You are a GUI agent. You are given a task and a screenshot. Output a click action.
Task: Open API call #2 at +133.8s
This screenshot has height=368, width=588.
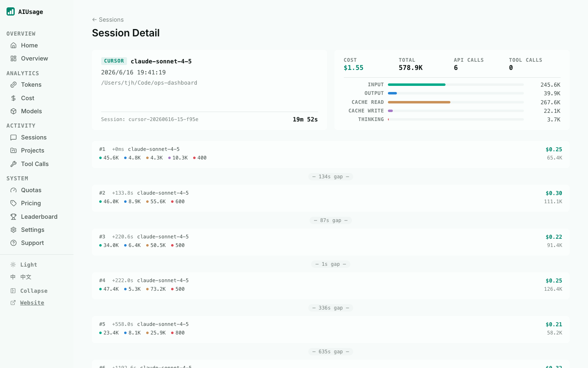coord(331,197)
